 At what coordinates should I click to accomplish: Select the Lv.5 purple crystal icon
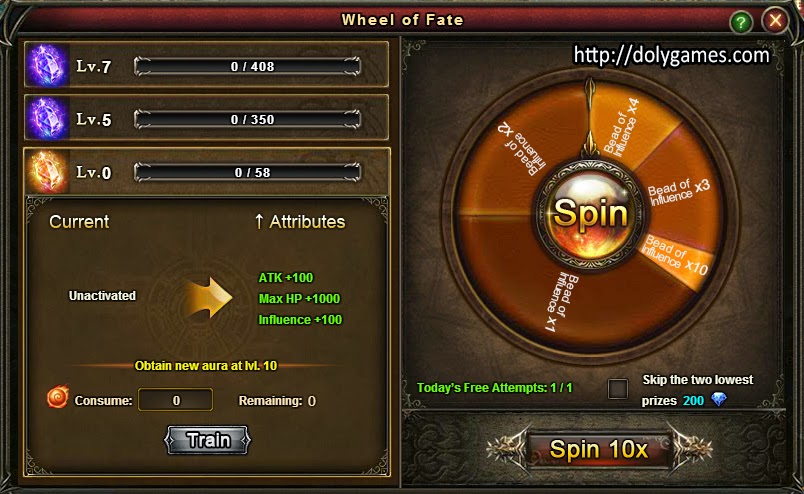48,118
